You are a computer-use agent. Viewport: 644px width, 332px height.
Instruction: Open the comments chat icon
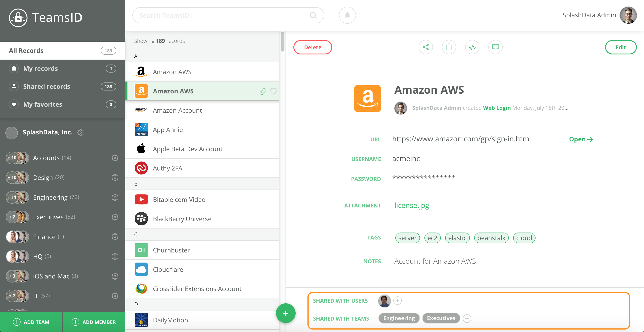tap(495, 47)
